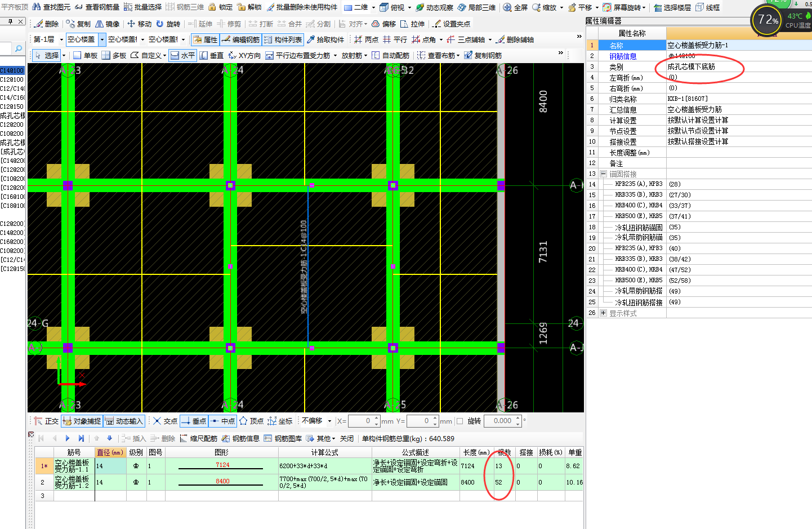Click 全屏 zoom to full extent
Screen dimensions: 812x529
[515, 7]
